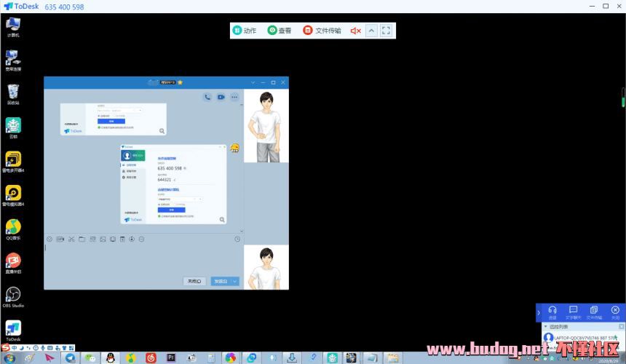Screen dimensions: 626x364
Task: Click the 关闭 close button in QQ chat
Action: click(x=194, y=282)
